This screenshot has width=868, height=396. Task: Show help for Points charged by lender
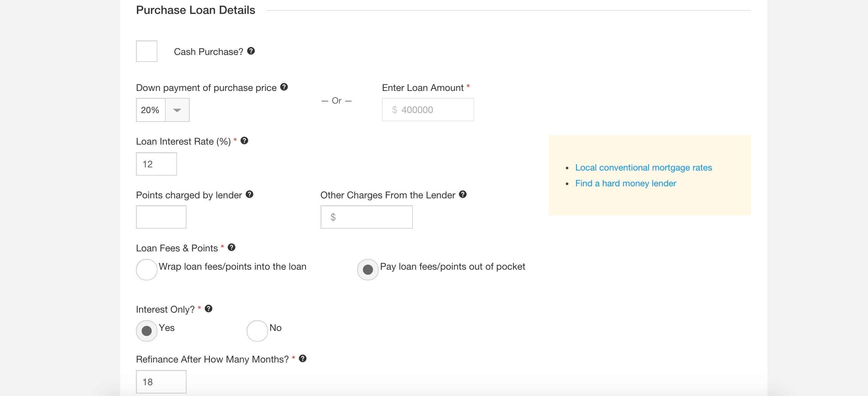249,194
